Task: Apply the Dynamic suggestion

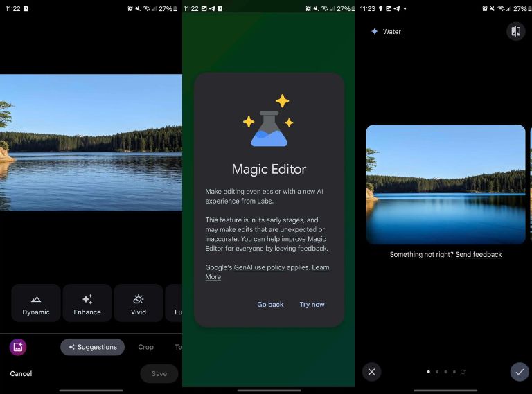Action: click(36, 303)
